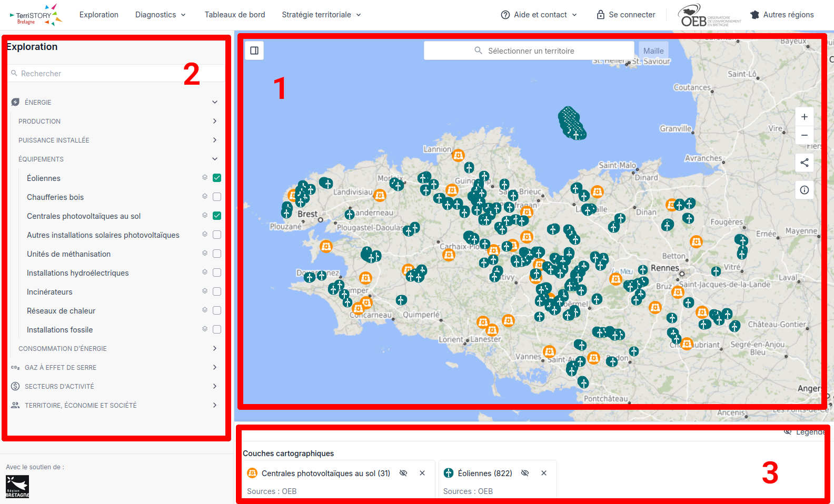Hide the Centrales photovoltaïques au sol layer

click(x=403, y=473)
